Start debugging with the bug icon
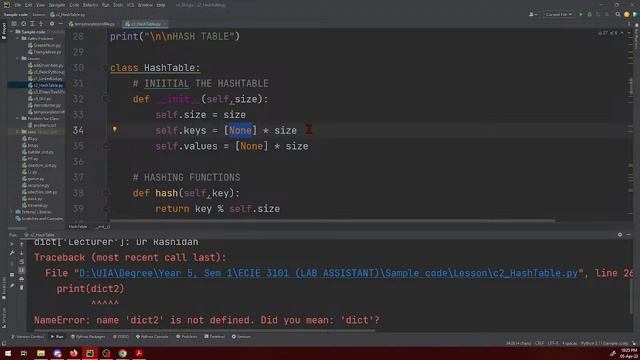 [x=589, y=14]
